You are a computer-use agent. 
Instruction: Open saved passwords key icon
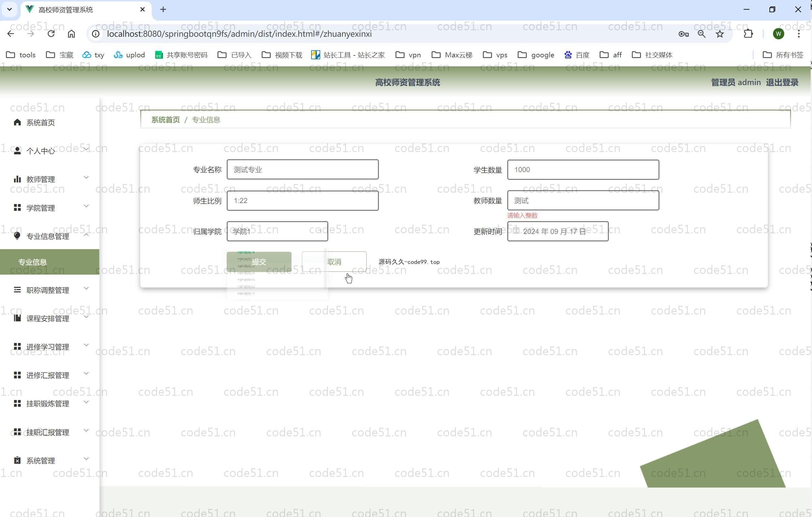click(684, 34)
